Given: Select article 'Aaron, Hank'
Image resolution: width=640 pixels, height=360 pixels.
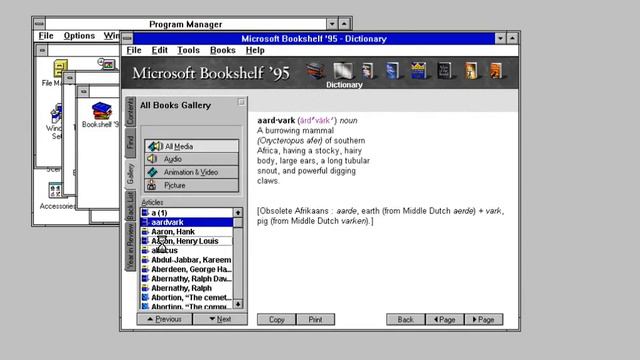Looking at the screenshot, I should [187, 231].
